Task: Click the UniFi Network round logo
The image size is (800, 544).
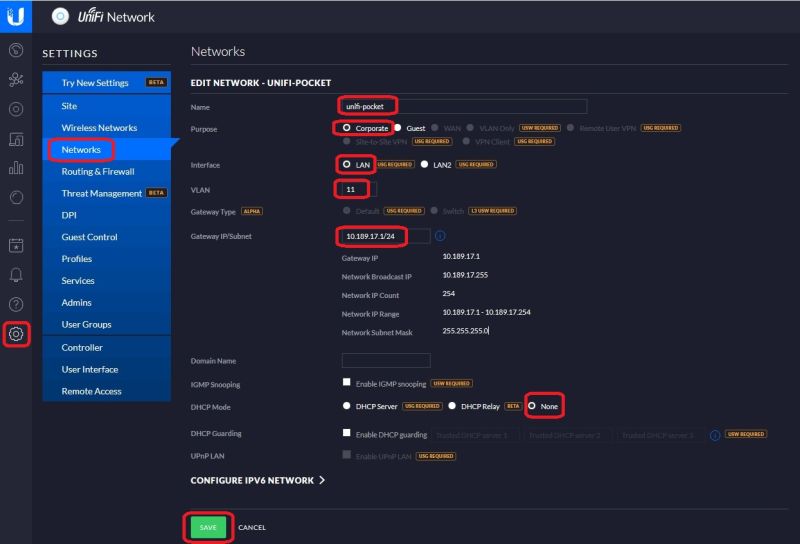Action: 60,16
